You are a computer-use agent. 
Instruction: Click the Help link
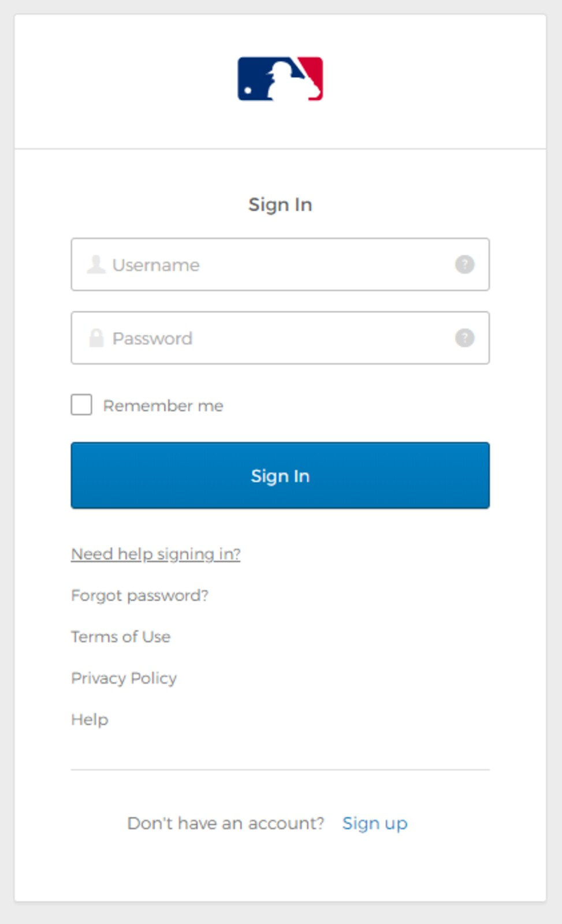[89, 720]
